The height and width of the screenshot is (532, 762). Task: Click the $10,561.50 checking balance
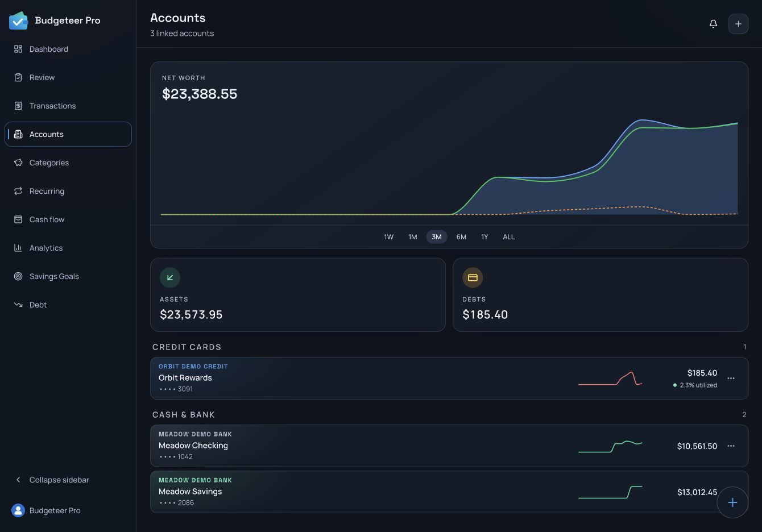pos(697,446)
